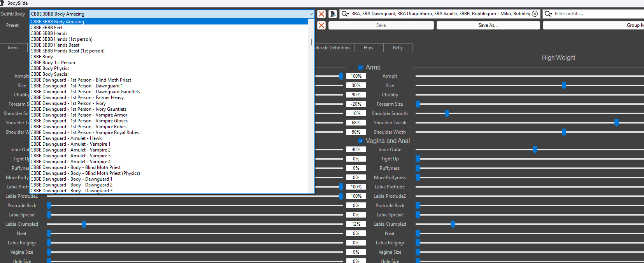
Task: Pick CBBE 3BBB Hands Beast entry
Action: coord(169,45)
